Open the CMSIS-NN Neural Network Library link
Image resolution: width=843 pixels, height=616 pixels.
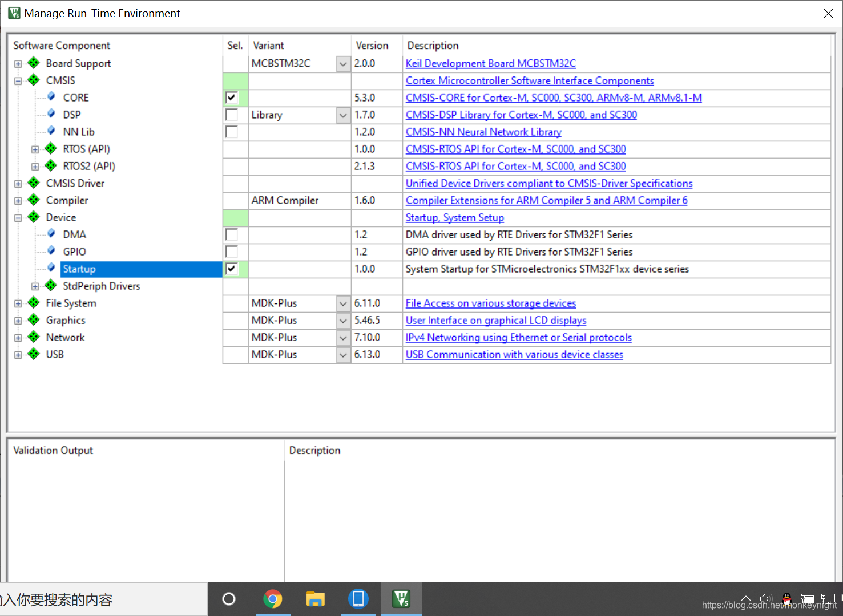pyautogui.click(x=483, y=132)
